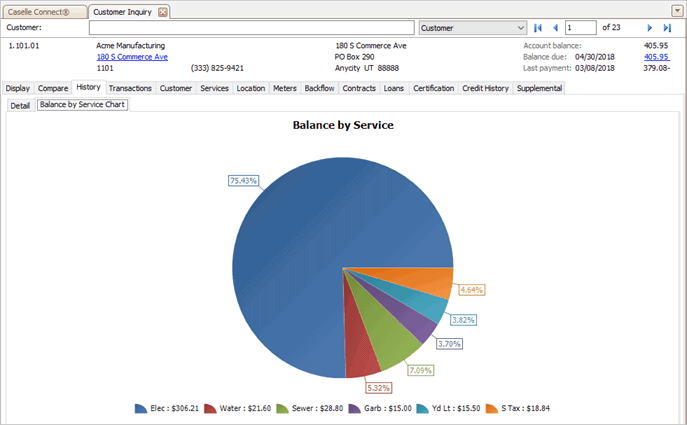Switch to the Detail subtab

(20, 104)
